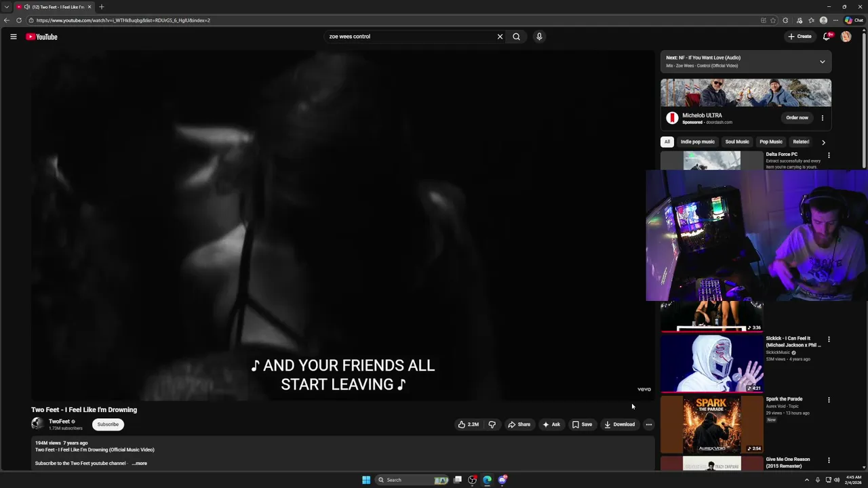Image resolution: width=868 pixels, height=488 pixels.
Task: Reload the browser page
Action: 19,20
